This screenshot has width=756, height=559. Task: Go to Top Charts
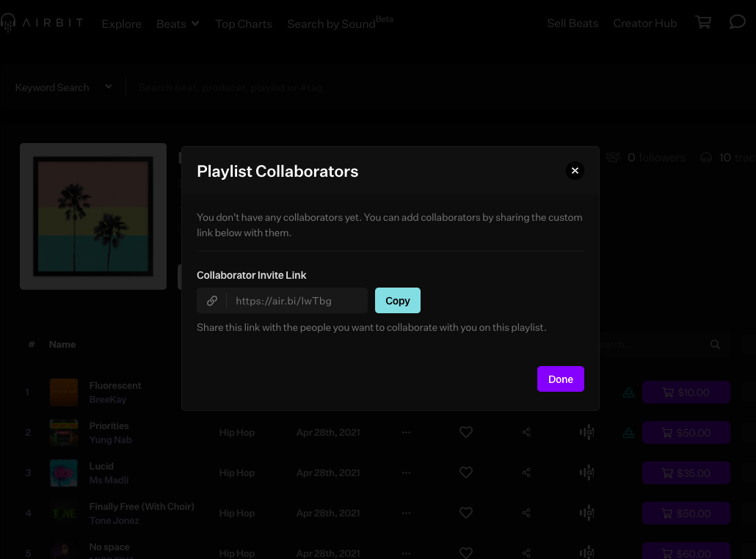click(244, 23)
